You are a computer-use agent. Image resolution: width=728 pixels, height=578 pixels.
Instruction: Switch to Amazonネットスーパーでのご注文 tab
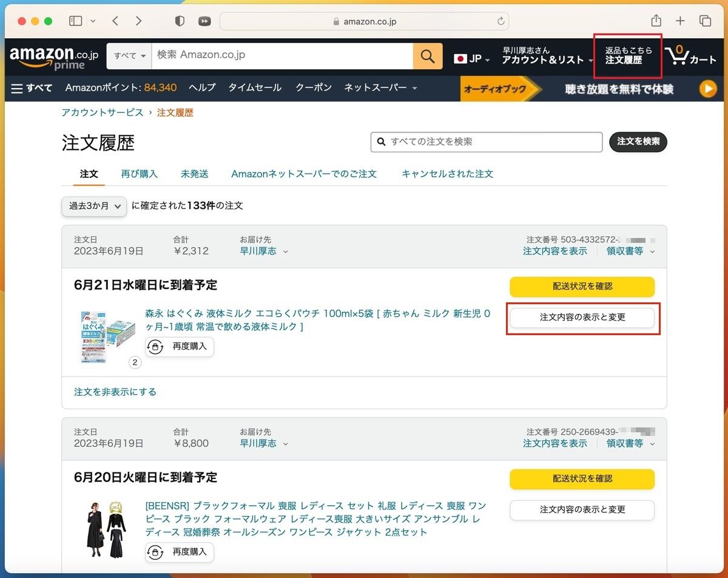304,174
